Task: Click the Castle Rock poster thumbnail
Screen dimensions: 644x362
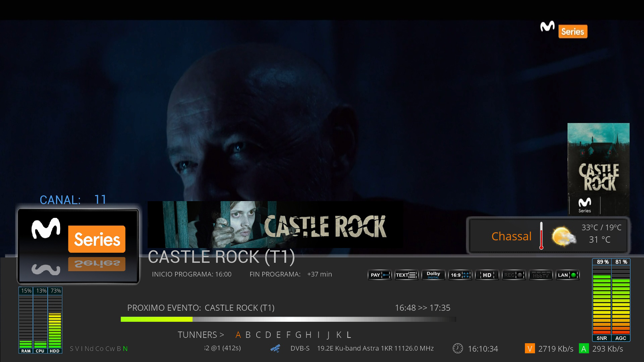Action: click(x=598, y=169)
